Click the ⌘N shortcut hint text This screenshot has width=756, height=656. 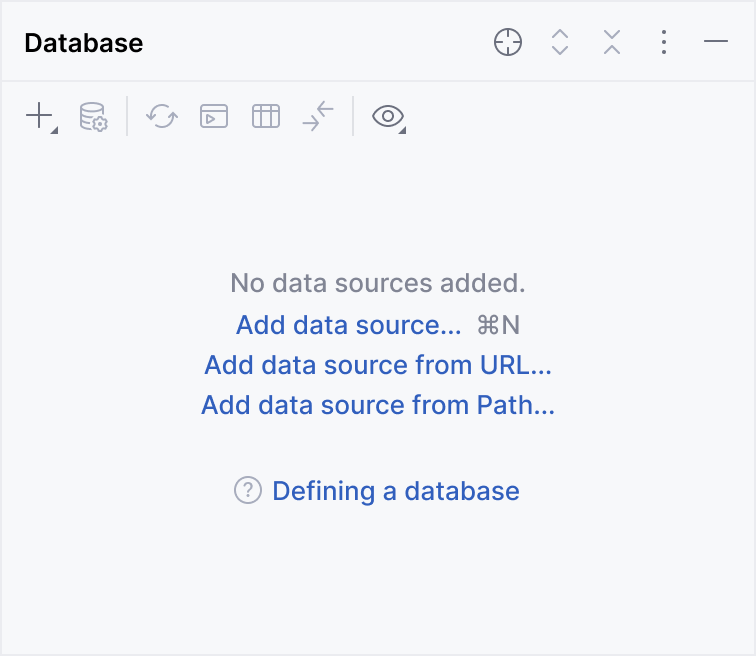(x=499, y=325)
